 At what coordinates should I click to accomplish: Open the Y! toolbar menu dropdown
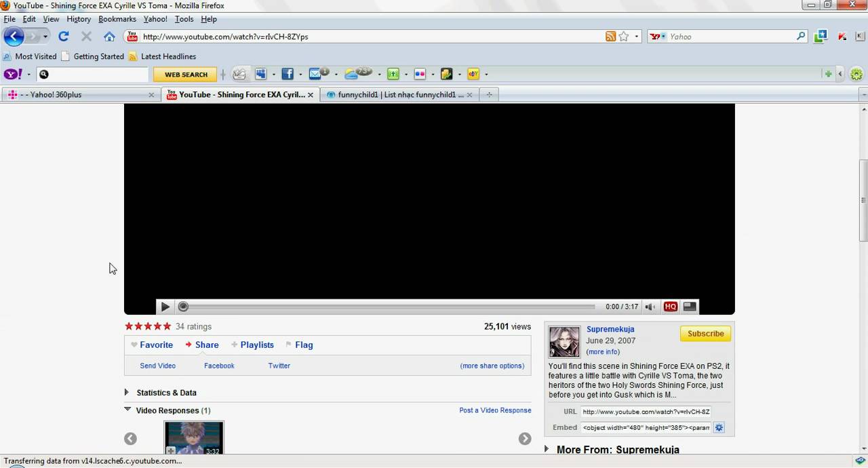[28, 75]
